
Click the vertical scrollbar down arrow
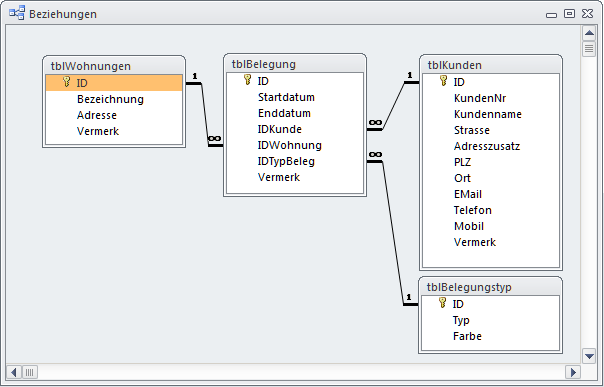589,356
